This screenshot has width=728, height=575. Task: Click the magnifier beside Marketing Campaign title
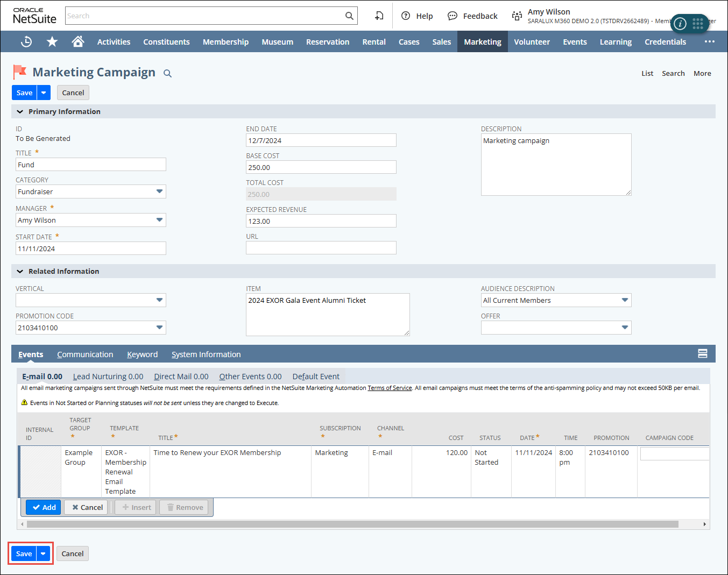(167, 74)
